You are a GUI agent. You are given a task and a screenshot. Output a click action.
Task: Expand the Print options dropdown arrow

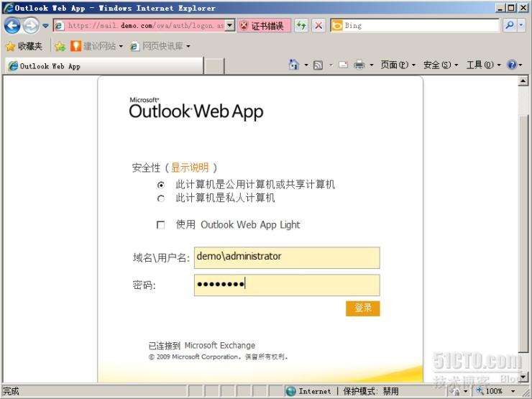(372, 65)
